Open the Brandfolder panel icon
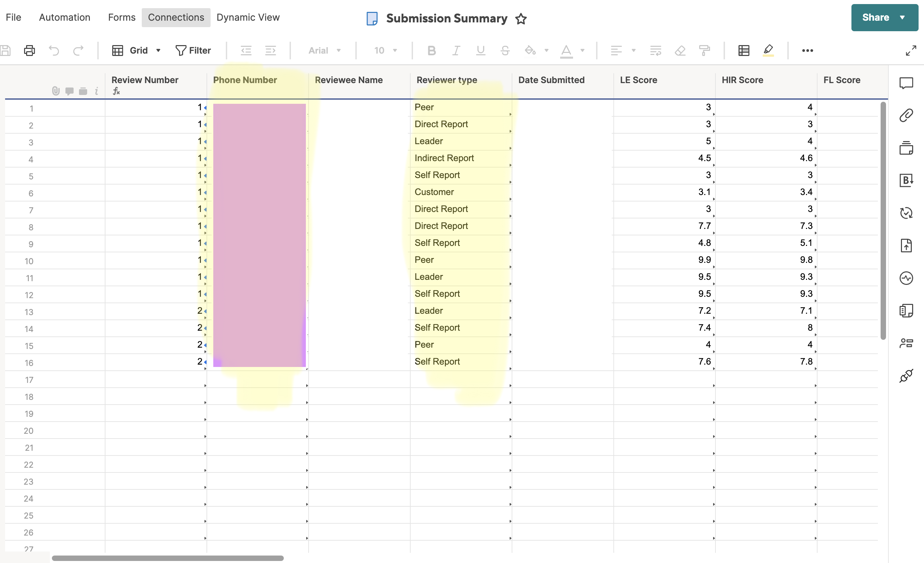This screenshot has height=563, width=924. click(906, 180)
